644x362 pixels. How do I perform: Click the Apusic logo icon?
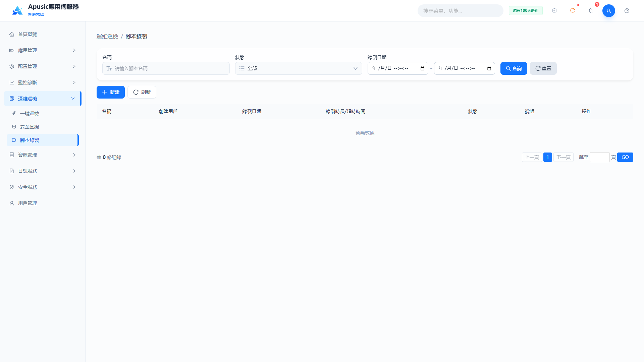pos(17,10)
